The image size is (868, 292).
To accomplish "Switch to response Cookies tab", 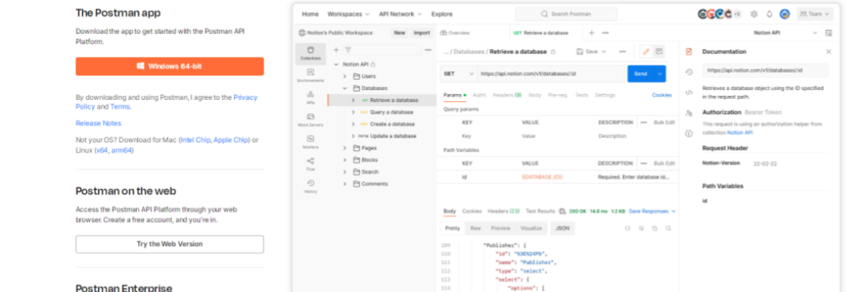I will pos(472,211).
